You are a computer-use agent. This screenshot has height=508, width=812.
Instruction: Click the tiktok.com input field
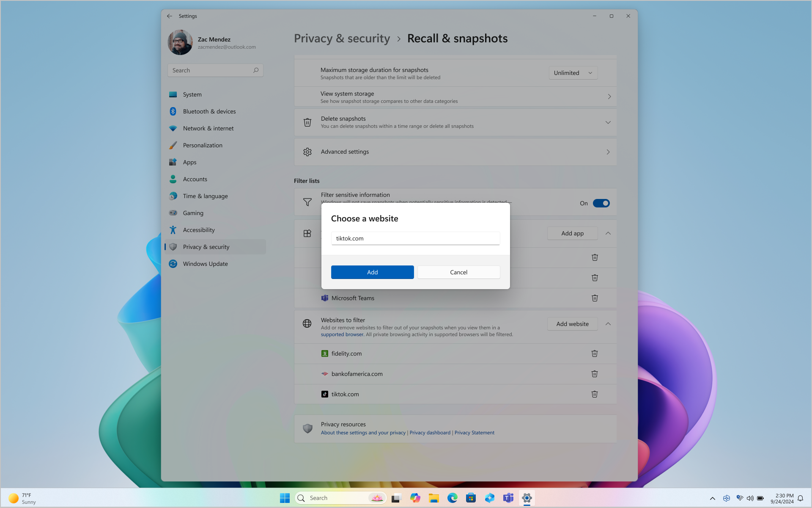click(x=415, y=237)
